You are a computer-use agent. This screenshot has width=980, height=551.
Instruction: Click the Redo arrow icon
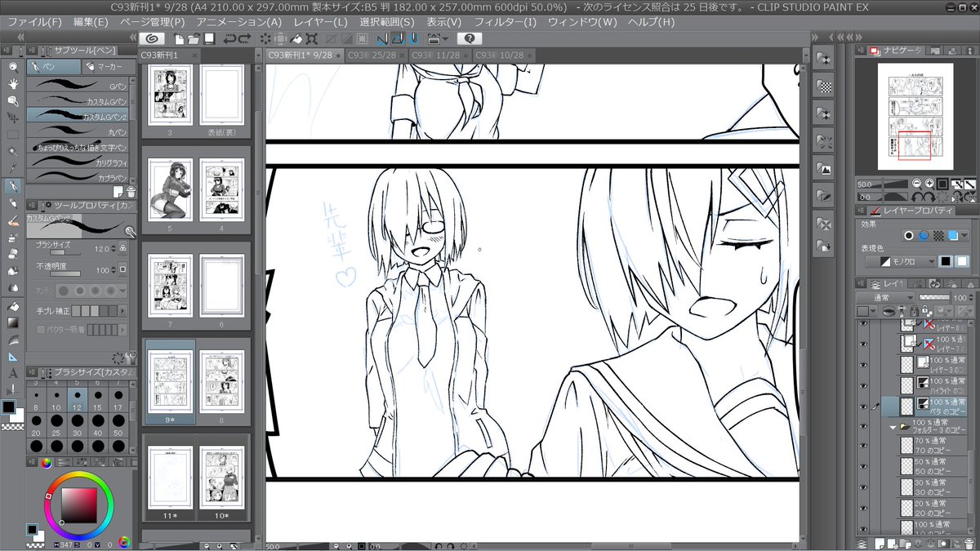point(245,38)
